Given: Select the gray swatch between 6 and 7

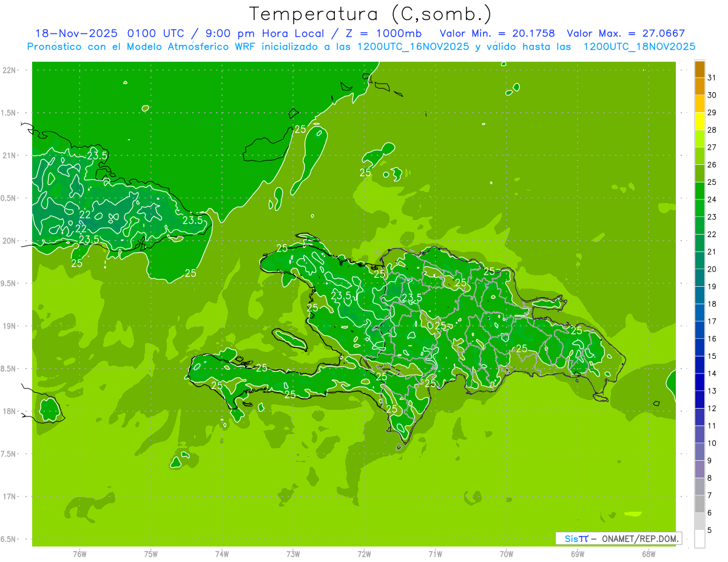Looking at the screenshot, I should 699,504.
